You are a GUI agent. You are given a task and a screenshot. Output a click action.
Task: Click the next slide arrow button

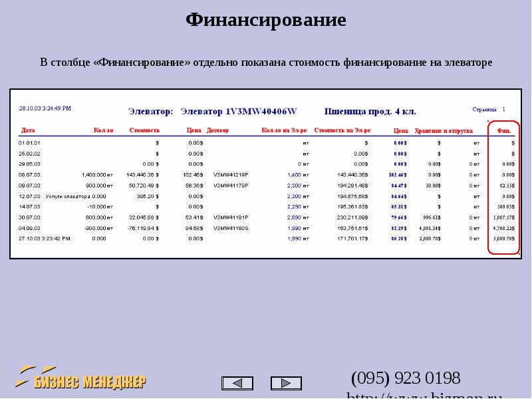[286, 383]
